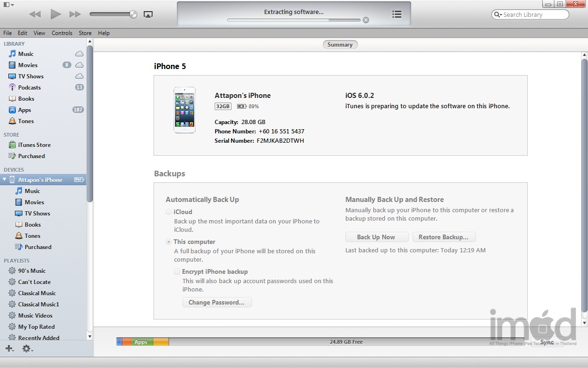
Task: Click the cloud icon beside library Music
Action: coord(79,54)
